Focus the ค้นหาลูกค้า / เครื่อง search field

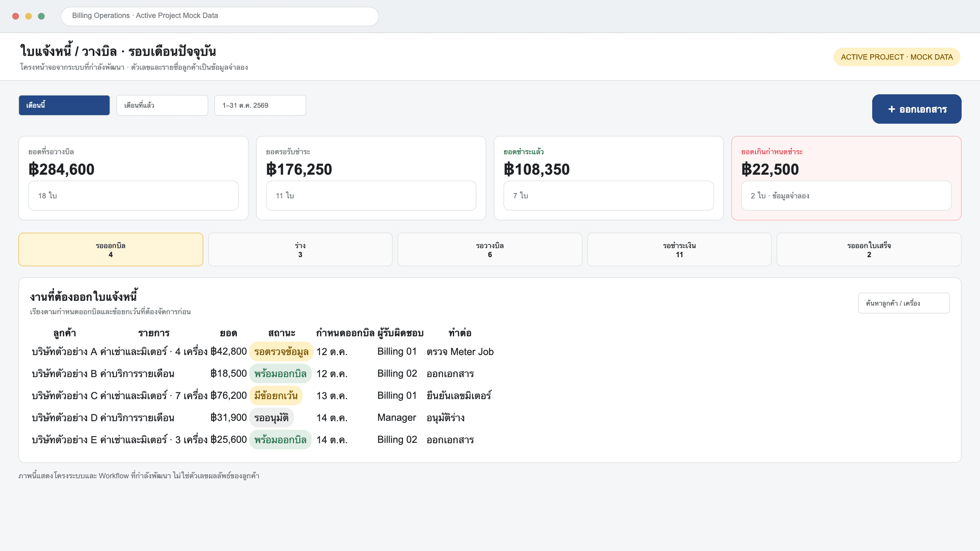click(x=904, y=303)
